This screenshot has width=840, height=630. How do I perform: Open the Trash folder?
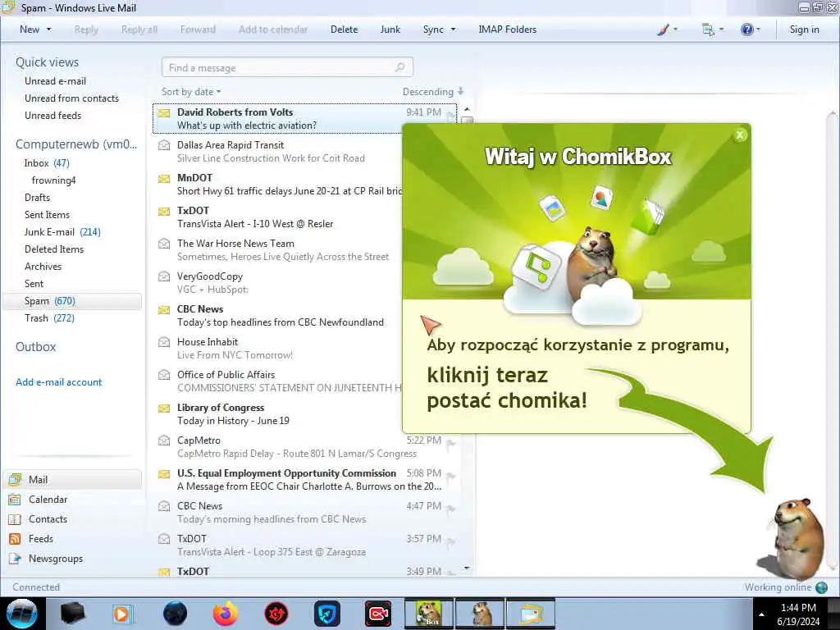pos(49,318)
